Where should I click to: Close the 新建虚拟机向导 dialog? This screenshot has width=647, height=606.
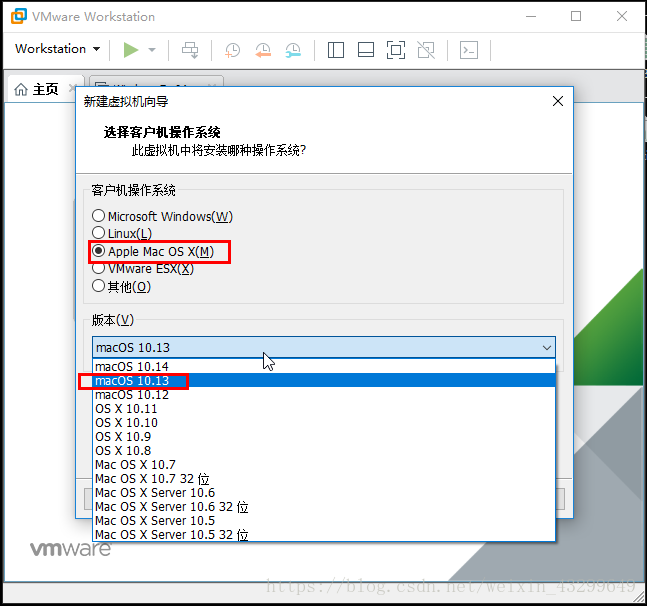pyautogui.click(x=558, y=101)
